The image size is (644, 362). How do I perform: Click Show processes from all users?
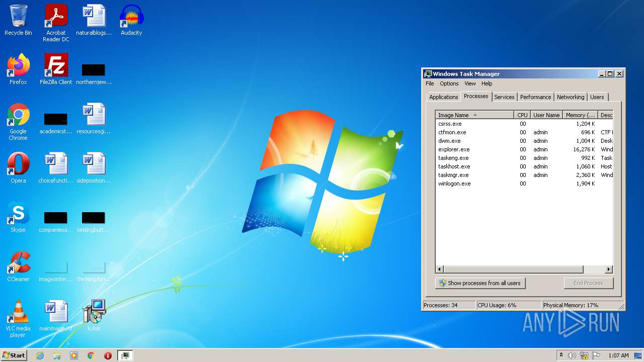point(480,283)
